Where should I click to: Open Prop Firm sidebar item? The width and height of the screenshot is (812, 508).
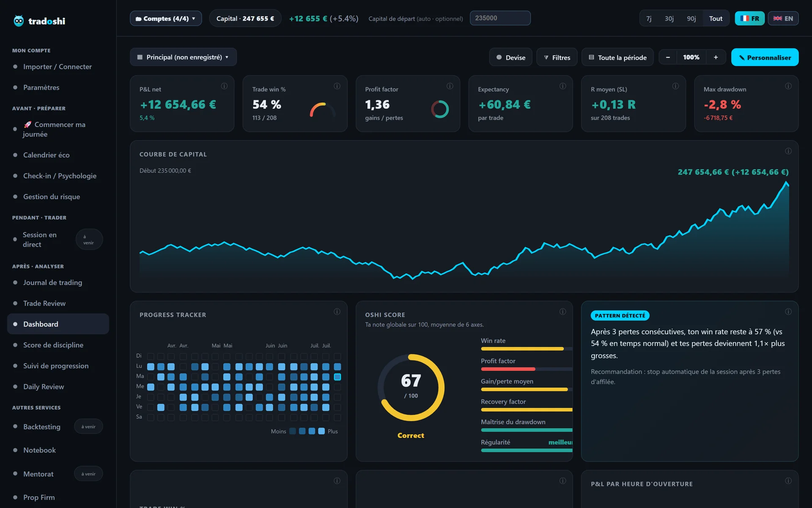point(58,497)
